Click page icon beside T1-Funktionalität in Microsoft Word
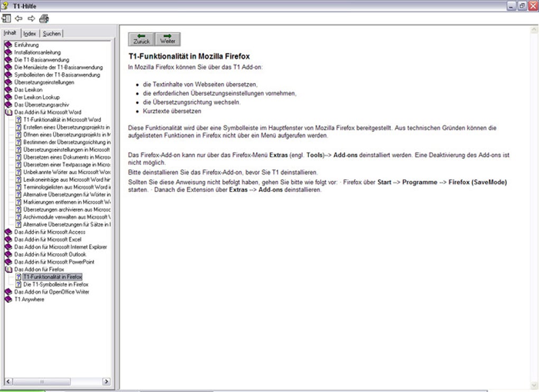This screenshot has width=539, height=392. [18, 119]
